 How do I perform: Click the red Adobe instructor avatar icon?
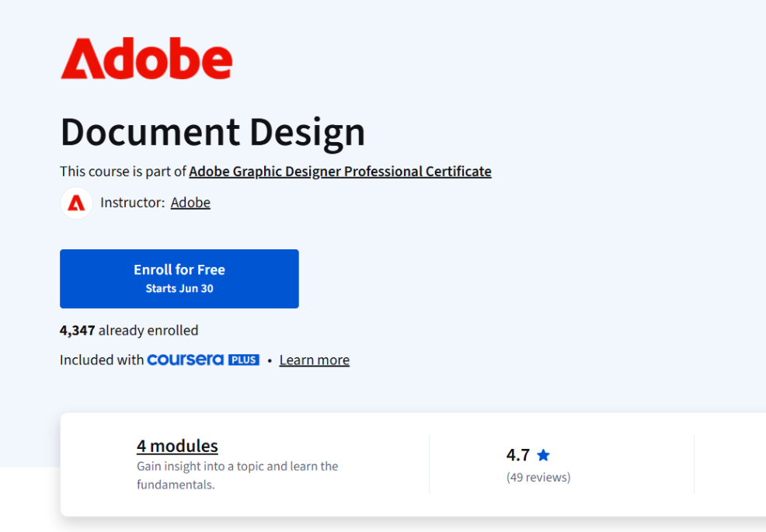[76, 203]
